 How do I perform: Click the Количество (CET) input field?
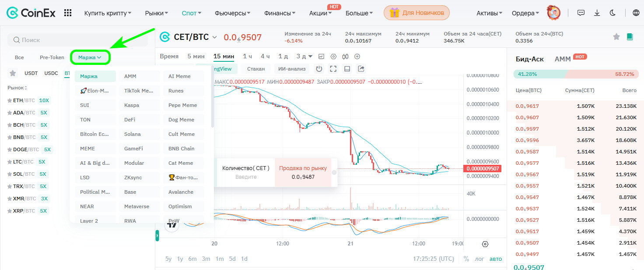[246, 172]
